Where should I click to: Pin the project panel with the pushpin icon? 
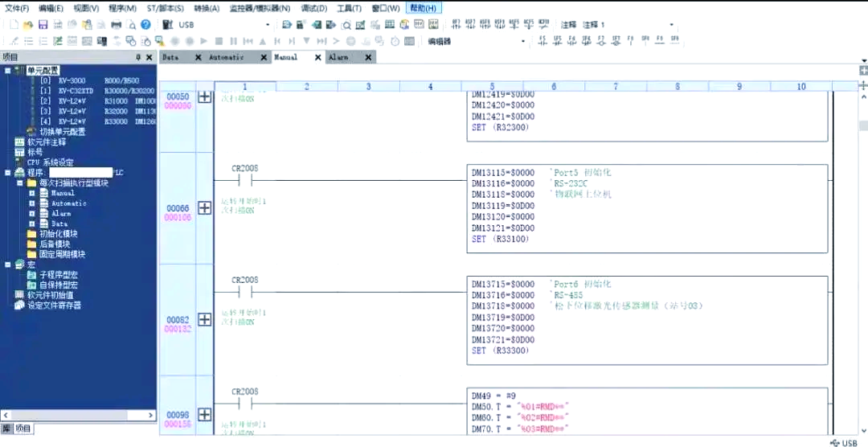(x=138, y=58)
